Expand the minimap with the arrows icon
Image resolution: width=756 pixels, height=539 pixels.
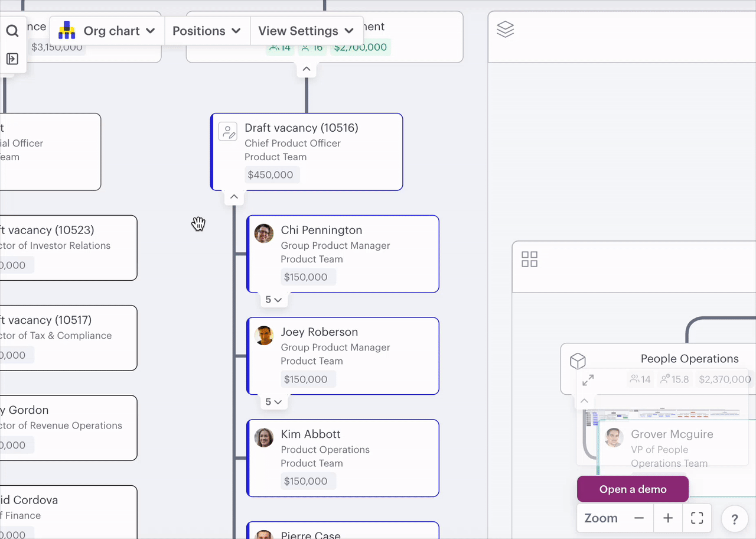[x=588, y=380]
